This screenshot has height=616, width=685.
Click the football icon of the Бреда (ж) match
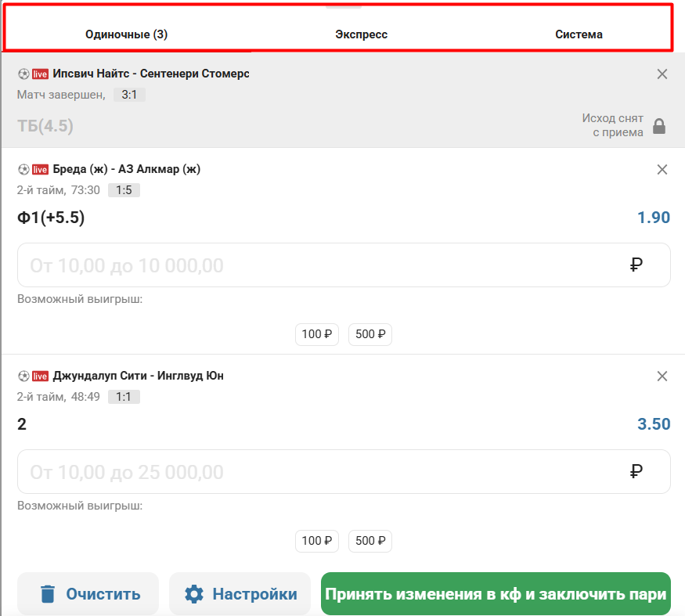[23, 169]
